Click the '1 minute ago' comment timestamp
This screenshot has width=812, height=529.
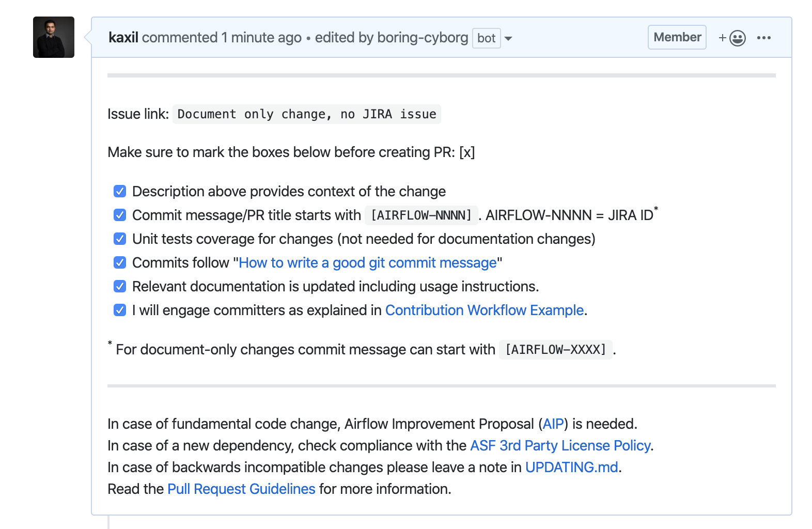point(261,38)
